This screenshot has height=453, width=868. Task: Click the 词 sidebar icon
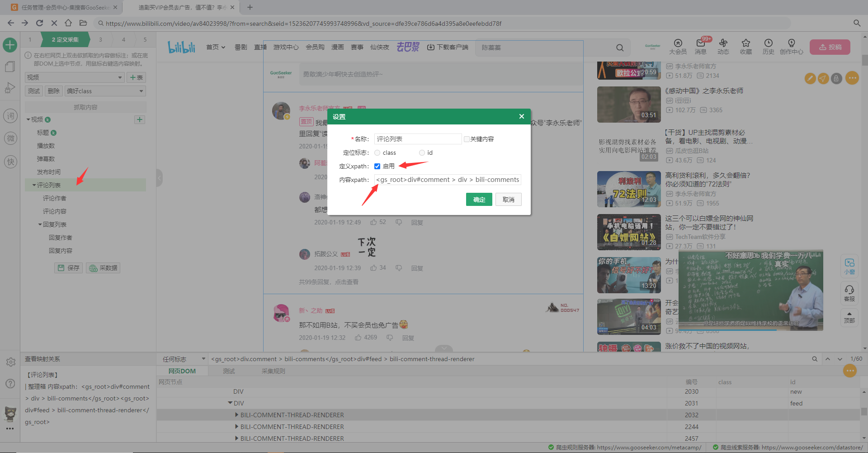point(10,116)
